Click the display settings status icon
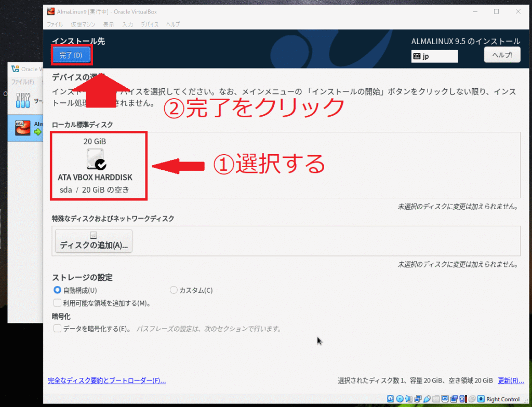 click(x=445, y=399)
